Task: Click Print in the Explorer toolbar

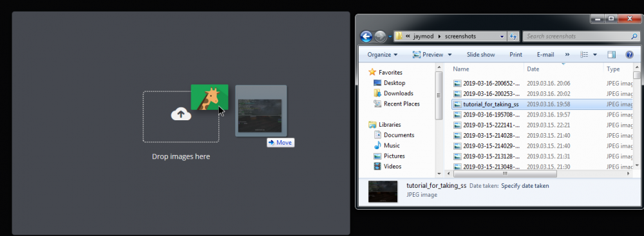Action: click(516, 55)
